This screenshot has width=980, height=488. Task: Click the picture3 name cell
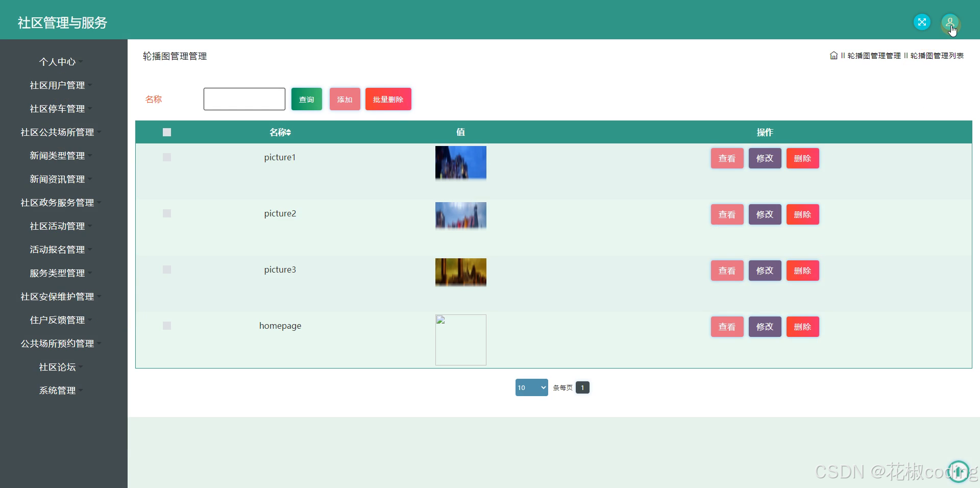tap(280, 270)
